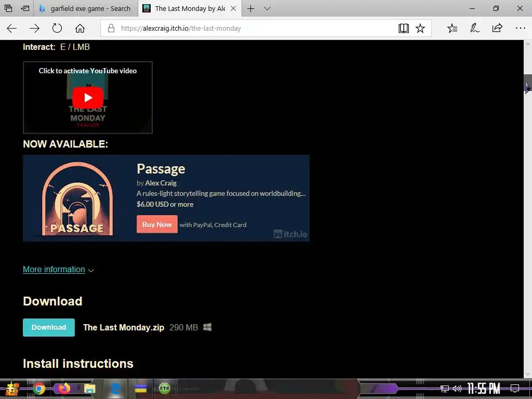532x399 pixels.
Task: Click the blue Download button
Action: pos(49,327)
